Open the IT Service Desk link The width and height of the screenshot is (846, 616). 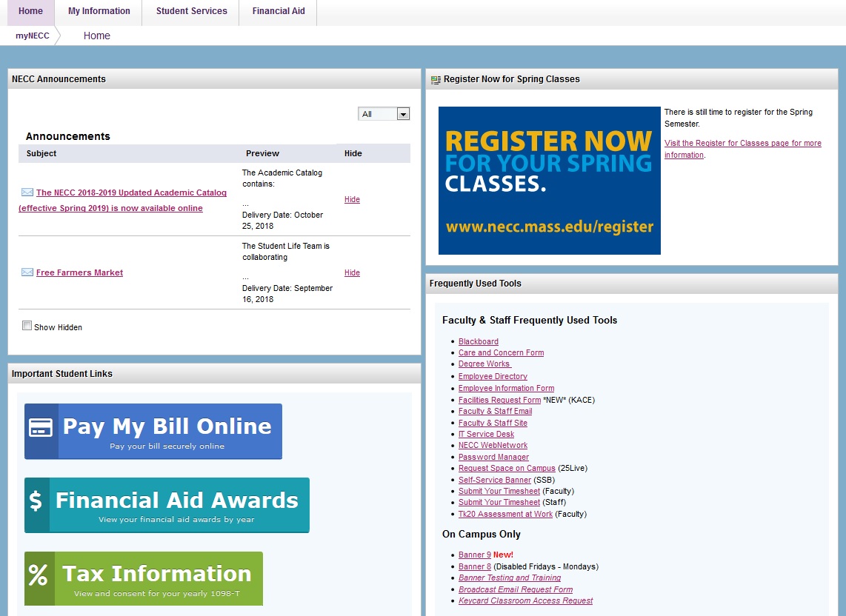[x=486, y=434]
